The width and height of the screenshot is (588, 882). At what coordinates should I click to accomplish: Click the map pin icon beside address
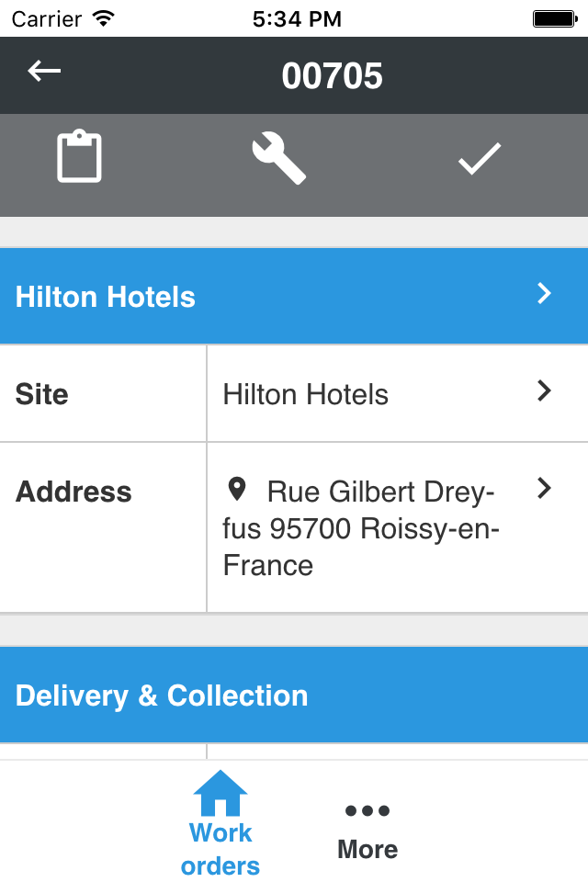237,490
